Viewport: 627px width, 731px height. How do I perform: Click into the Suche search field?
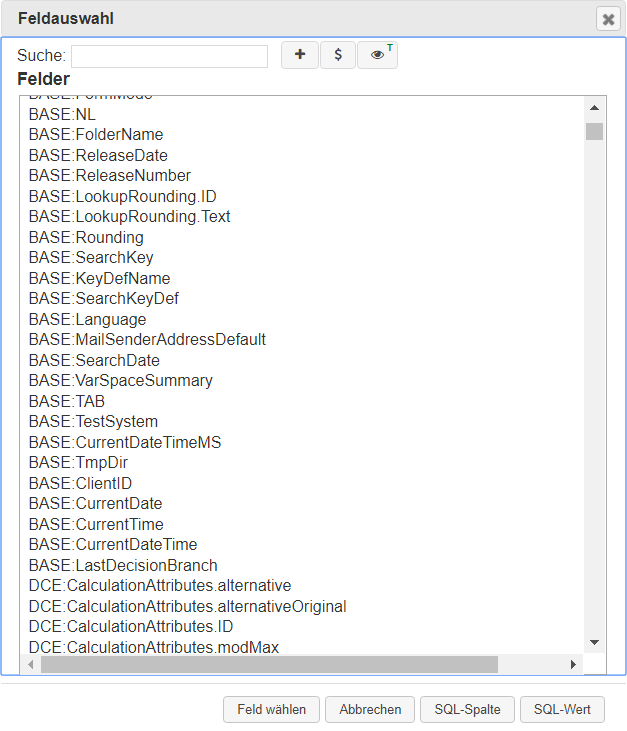[169, 56]
